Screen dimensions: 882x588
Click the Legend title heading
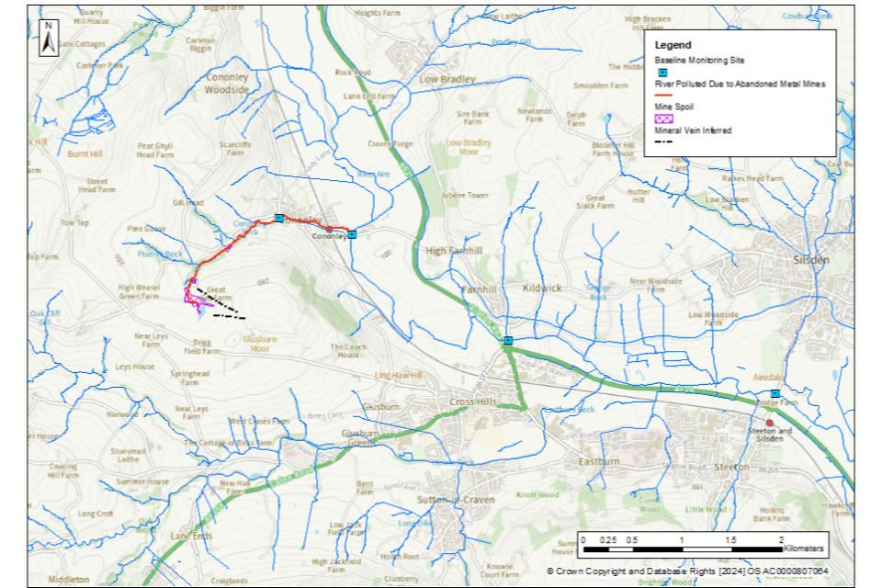[x=673, y=44]
